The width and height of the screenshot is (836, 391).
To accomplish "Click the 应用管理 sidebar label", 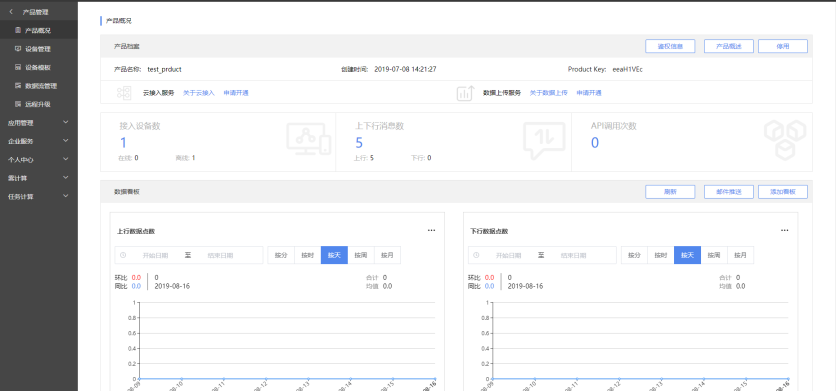I will [20, 123].
